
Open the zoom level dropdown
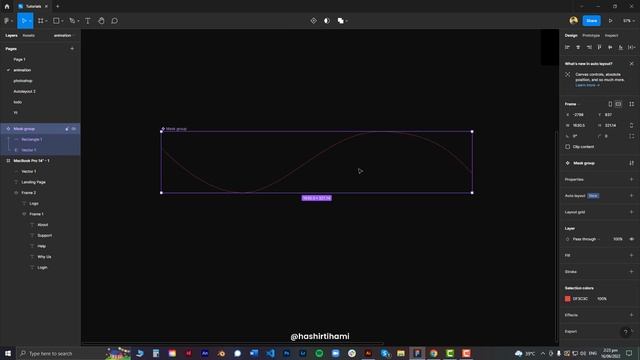pyautogui.click(x=628, y=21)
